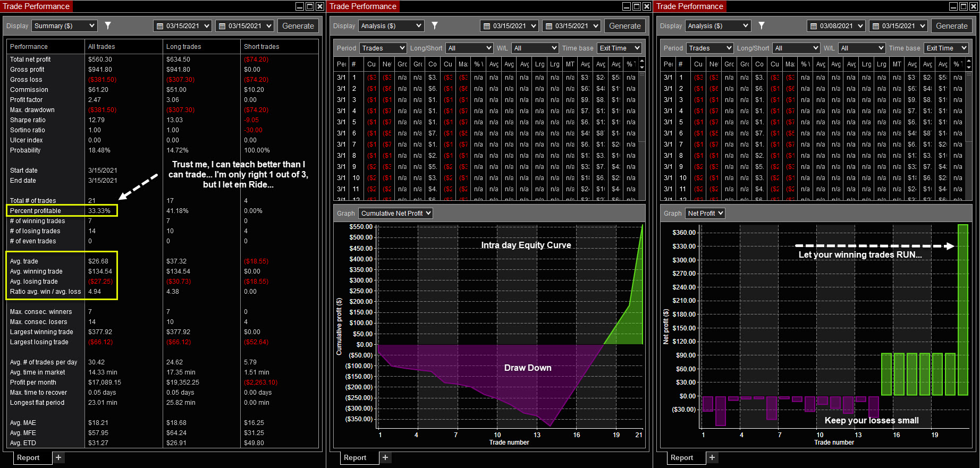Viewport: 980px width, 468px height.
Task: Click the Largest winning trade value $377.92 under All trades
Action: (100, 332)
